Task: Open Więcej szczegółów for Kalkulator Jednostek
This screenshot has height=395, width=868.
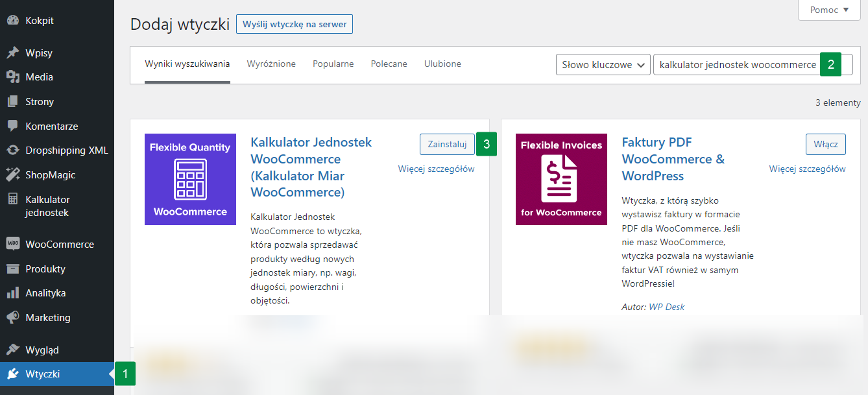Action: 437,169
